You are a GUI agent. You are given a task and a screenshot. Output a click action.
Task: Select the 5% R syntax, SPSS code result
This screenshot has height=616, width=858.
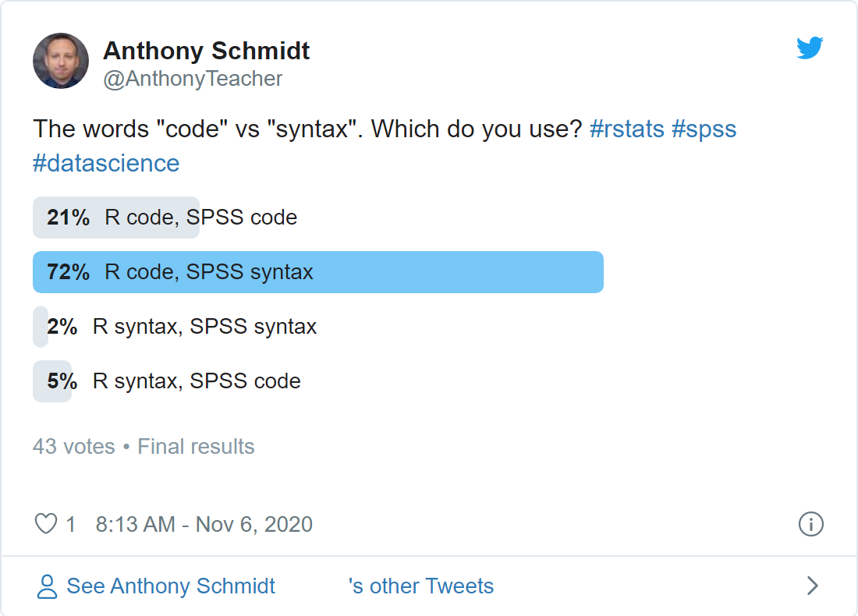(x=167, y=381)
